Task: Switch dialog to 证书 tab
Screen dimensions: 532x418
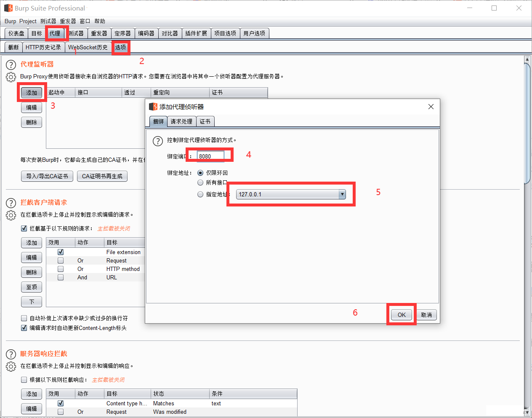Action: click(205, 121)
